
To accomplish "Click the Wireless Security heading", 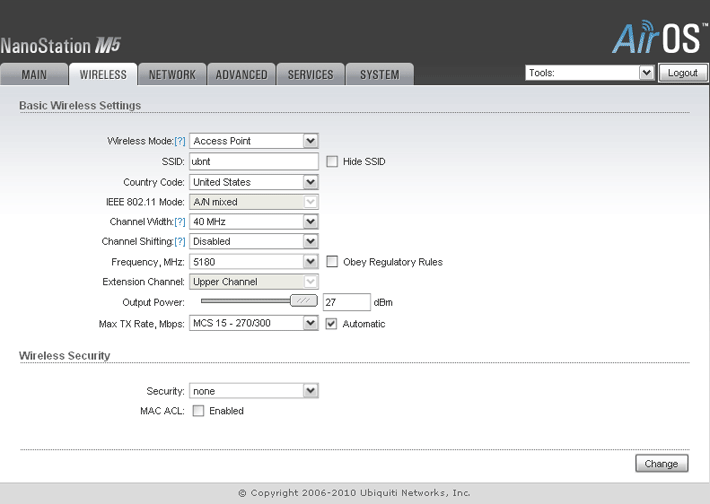I will pyautogui.click(x=64, y=356).
